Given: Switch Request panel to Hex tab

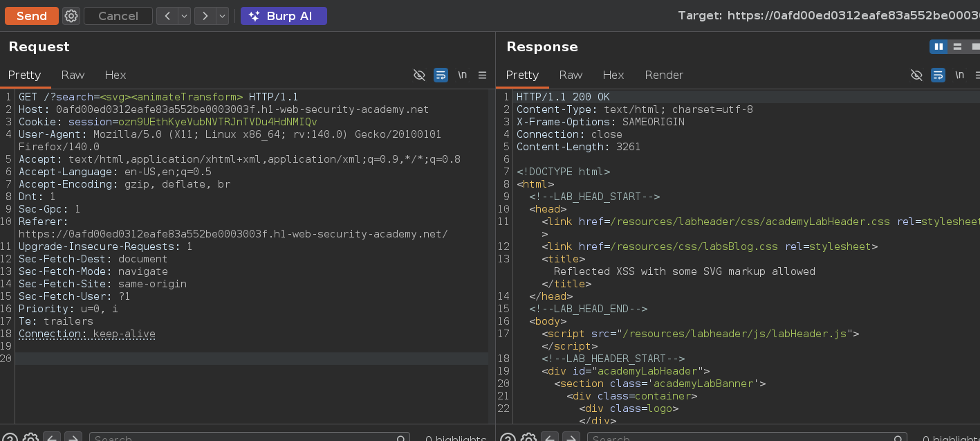Looking at the screenshot, I should 115,75.
